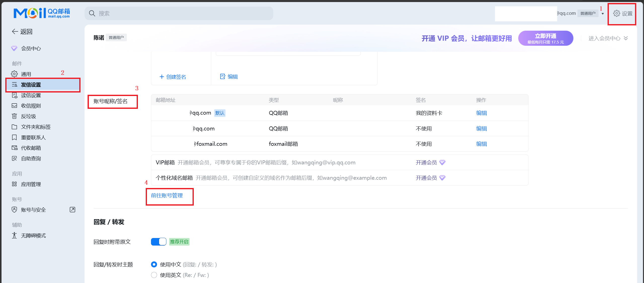The width and height of the screenshot is (644, 283).
Task: Click the 收信规则 inbox icon
Action: (14, 106)
